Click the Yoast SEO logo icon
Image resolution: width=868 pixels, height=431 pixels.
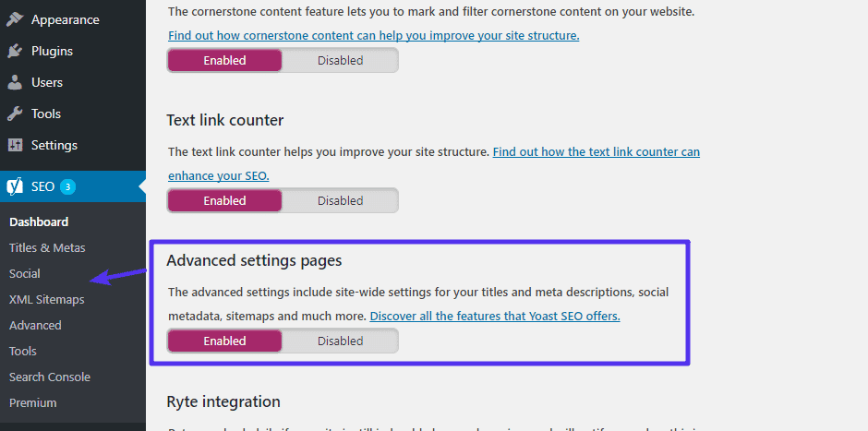tap(15, 186)
